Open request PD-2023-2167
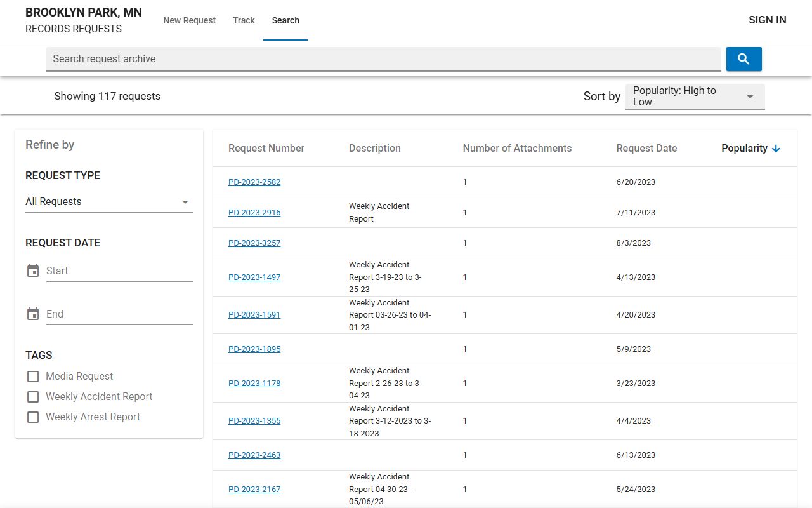 click(x=254, y=490)
